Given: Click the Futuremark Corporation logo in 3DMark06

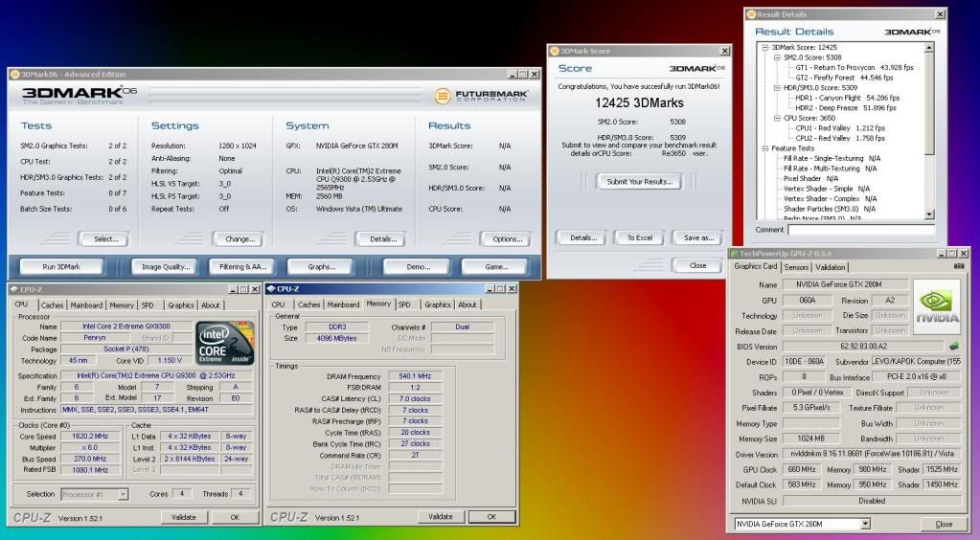Looking at the screenshot, I should coord(482,96).
